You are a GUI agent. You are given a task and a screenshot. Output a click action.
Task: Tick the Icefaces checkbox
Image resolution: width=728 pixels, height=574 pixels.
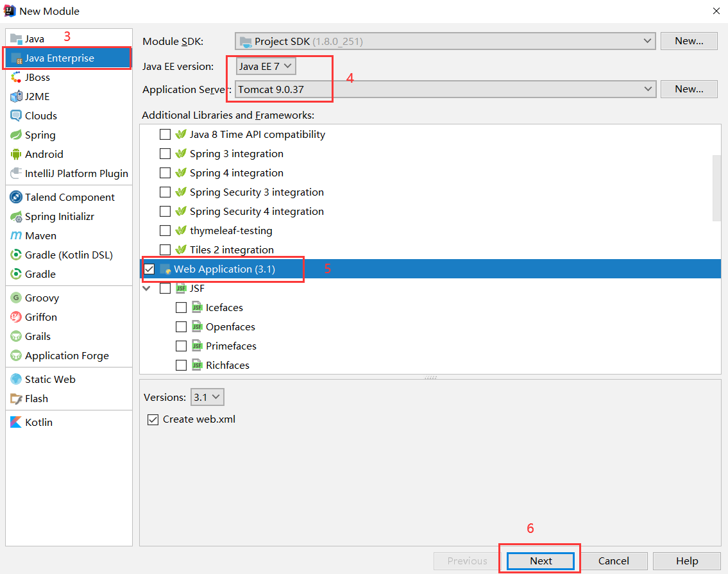coord(181,308)
